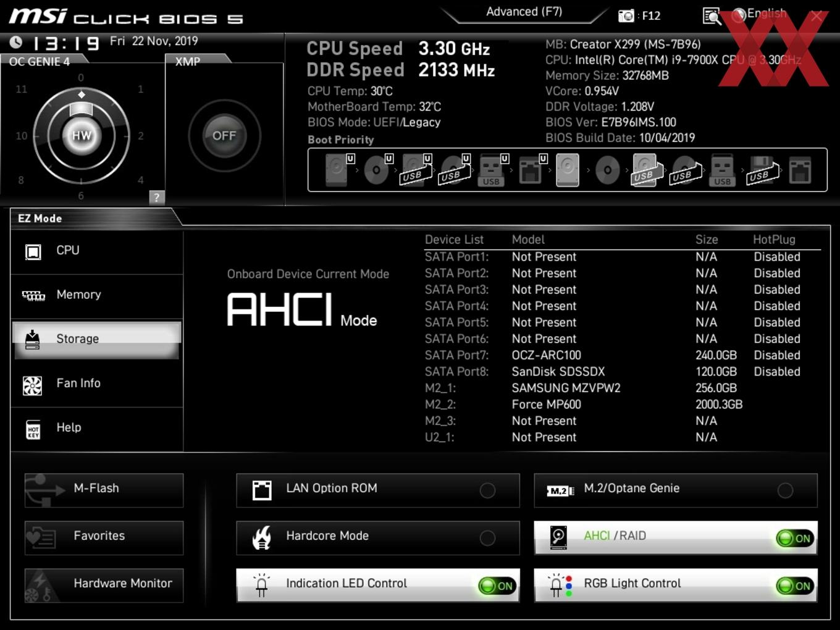Select the UEFI hard disk boot icon
Screen dimensions: 840x630
tap(339, 170)
